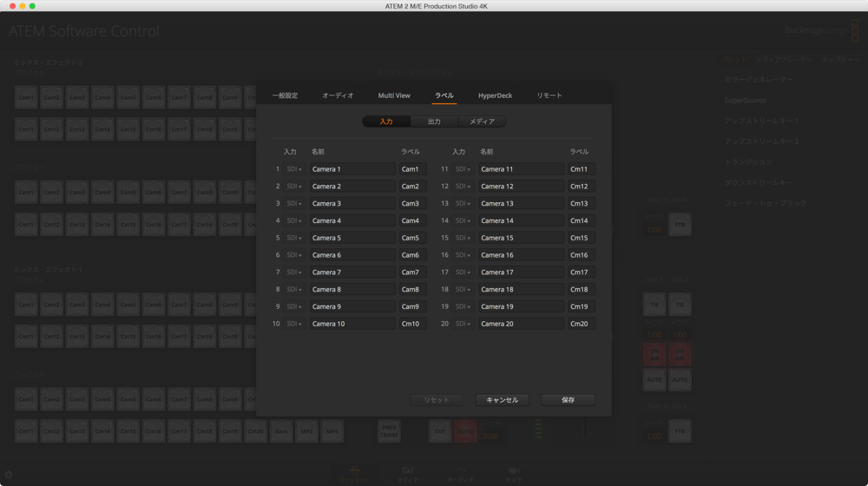
Task: Click the Cm13 label field in dialog
Action: pos(582,203)
